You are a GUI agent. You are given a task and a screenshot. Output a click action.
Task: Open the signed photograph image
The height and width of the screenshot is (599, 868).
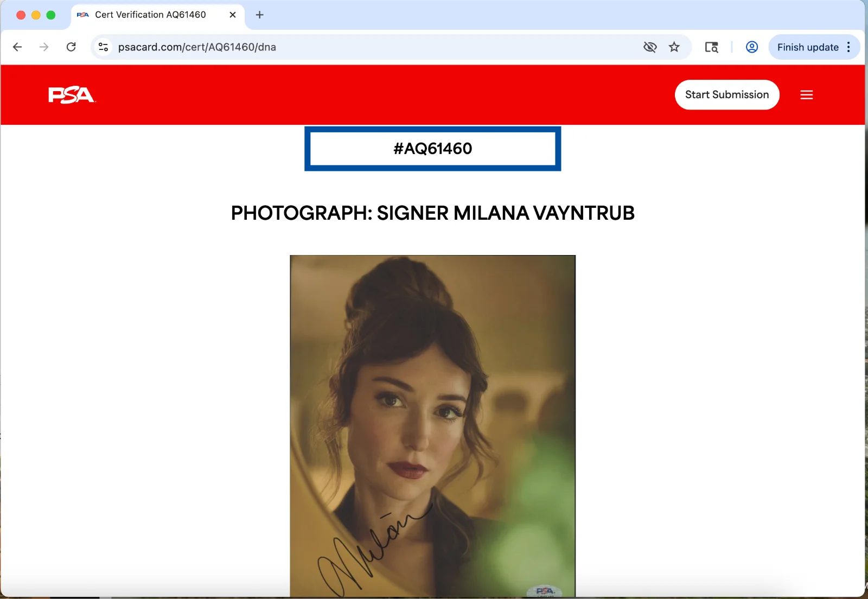433,426
